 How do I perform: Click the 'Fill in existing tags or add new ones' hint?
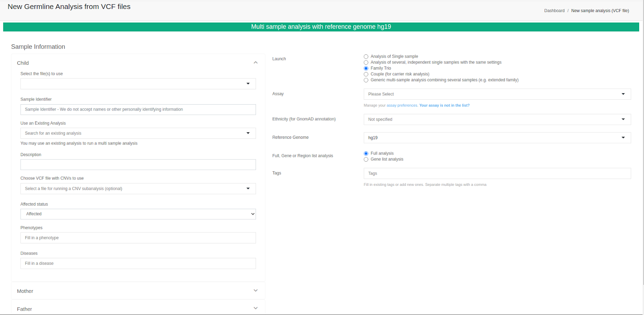tap(425, 185)
